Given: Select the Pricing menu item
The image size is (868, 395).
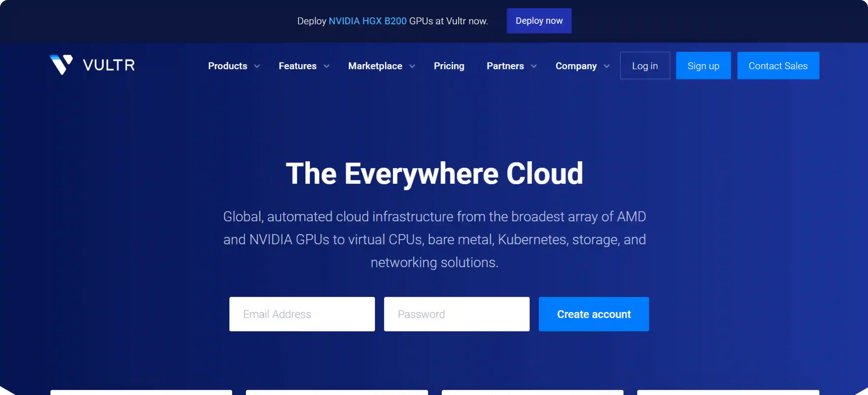Looking at the screenshot, I should pos(449,66).
